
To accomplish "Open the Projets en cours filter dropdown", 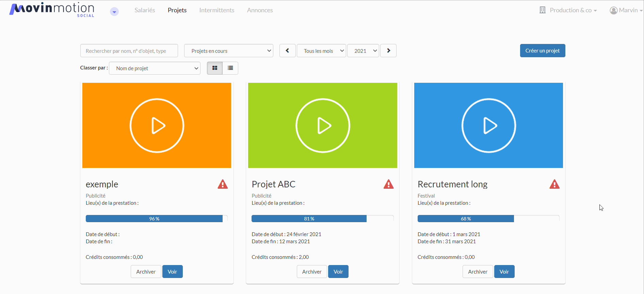I will 228,51.
